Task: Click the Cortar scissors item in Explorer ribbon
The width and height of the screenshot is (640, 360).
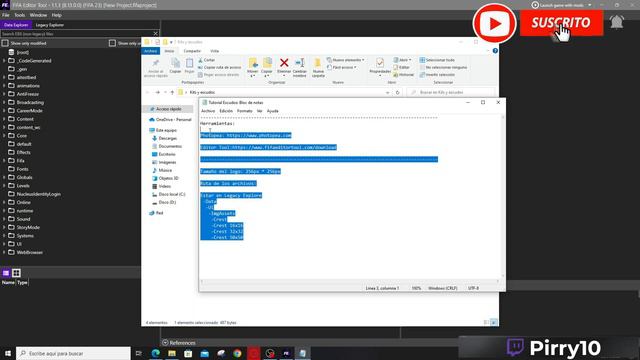Action: point(207,60)
